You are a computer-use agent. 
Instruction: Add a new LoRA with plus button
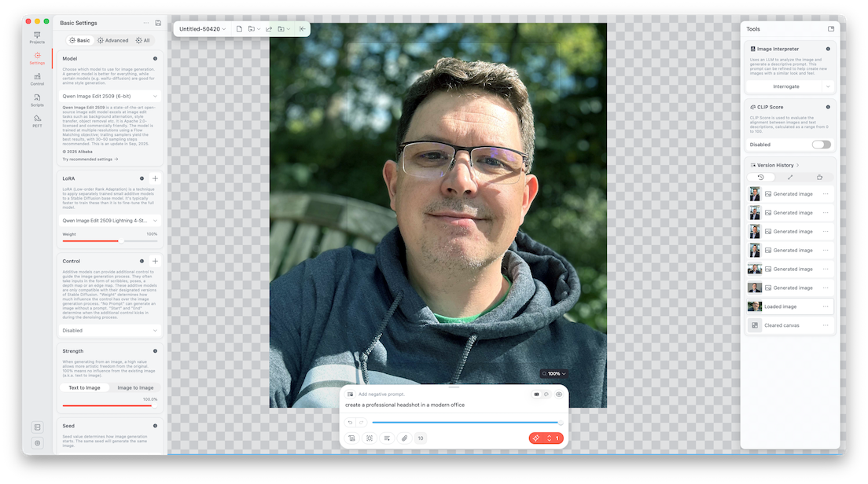pos(155,178)
